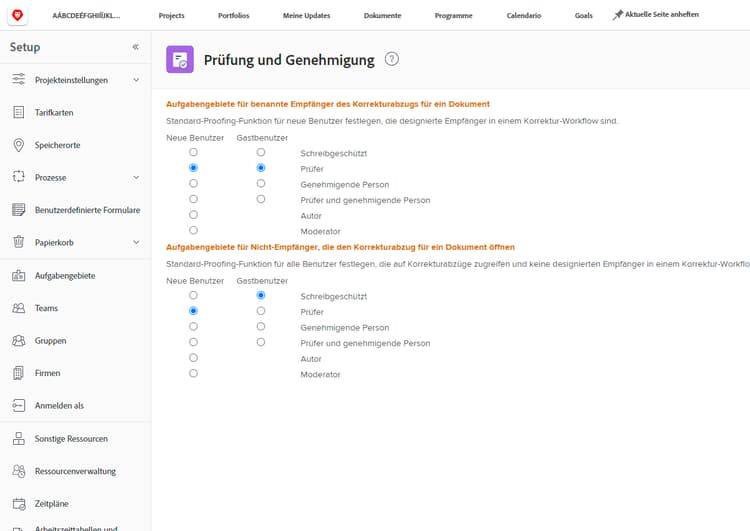This screenshot has width=750, height=531.
Task: Expand the Papierkorb submenu
Action: point(136,242)
